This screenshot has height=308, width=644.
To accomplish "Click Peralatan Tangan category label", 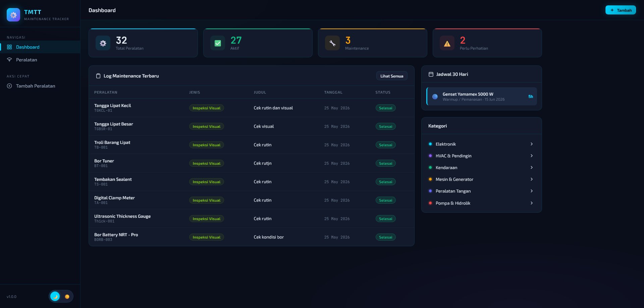I will (x=453, y=191).
